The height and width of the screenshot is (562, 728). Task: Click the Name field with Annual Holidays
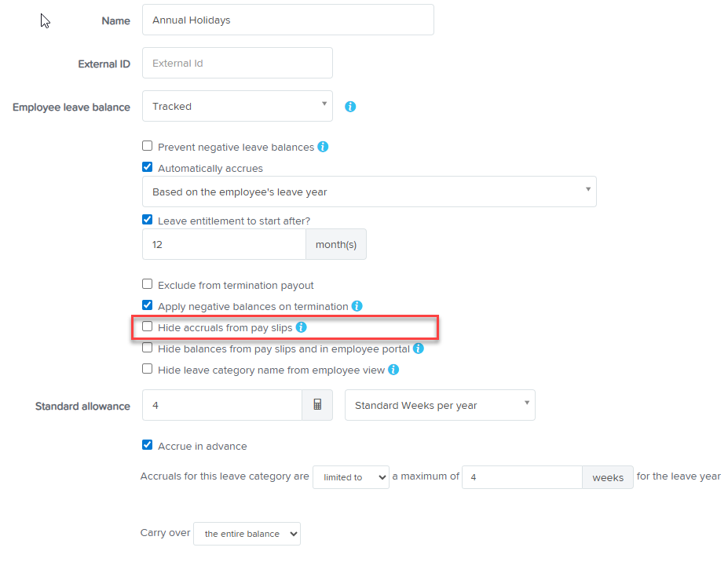click(287, 20)
